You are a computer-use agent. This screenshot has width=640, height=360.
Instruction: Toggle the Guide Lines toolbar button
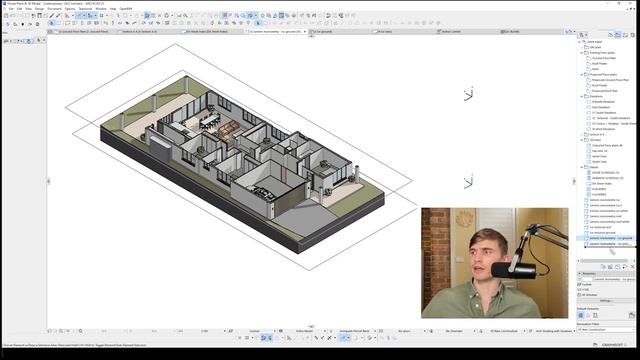point(80,16)
